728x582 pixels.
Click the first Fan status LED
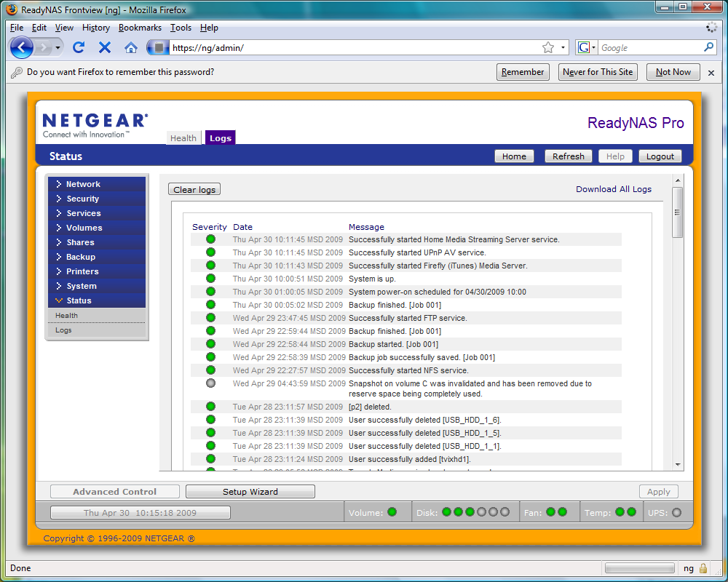550,512
